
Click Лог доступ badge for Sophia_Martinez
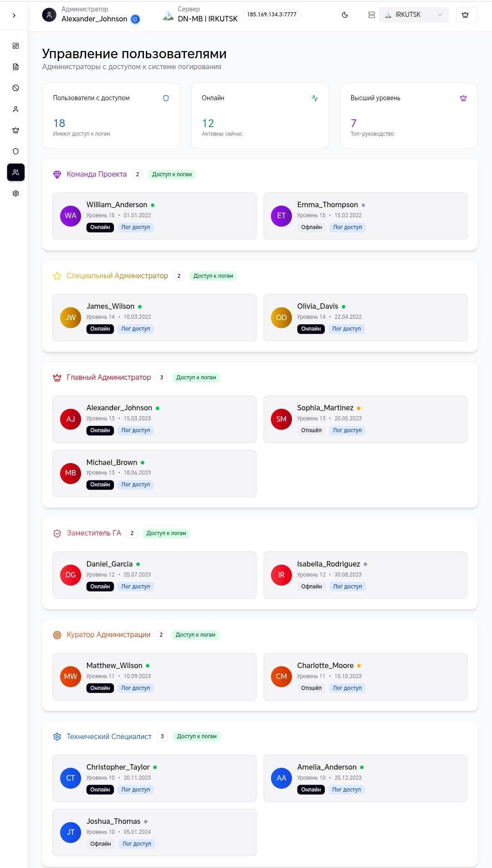click(347, 430)
